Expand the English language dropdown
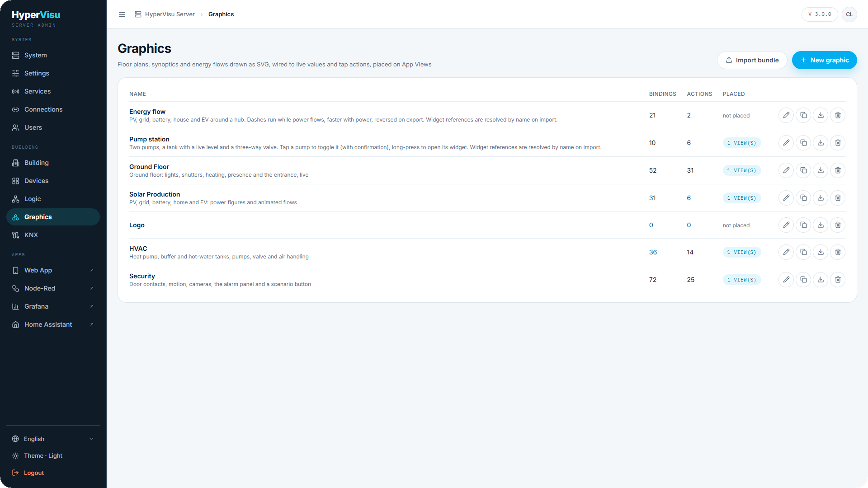This screenshot has height=488, width=868. coord(53,439)
